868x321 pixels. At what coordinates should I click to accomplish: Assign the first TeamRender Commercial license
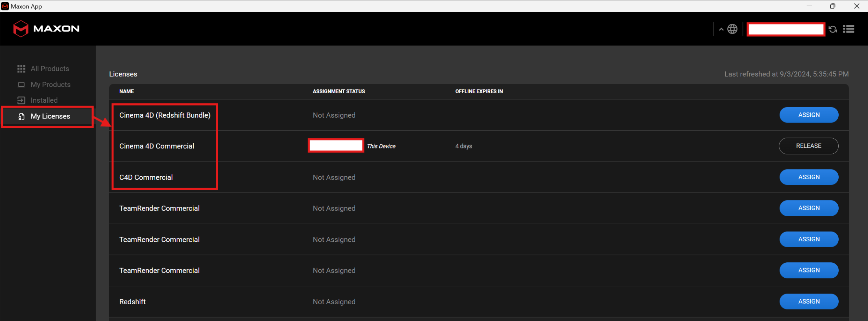(809, 208)
